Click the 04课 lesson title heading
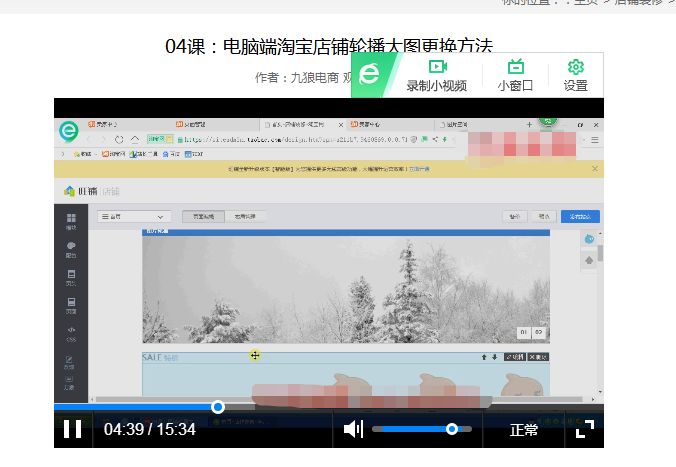 click(329, 46)
